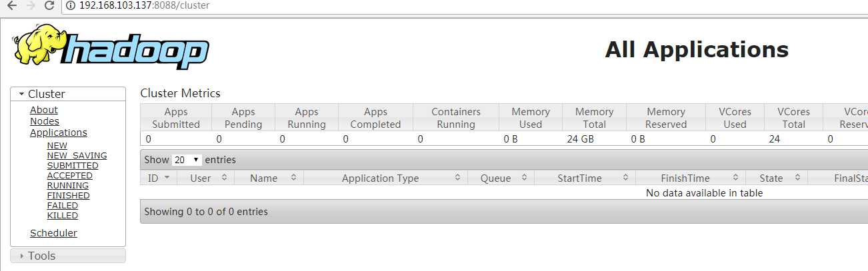The width and height of the screenshot is (868, 271).
Task: Click the Name column header label
Action: click(x=264, y=178)
